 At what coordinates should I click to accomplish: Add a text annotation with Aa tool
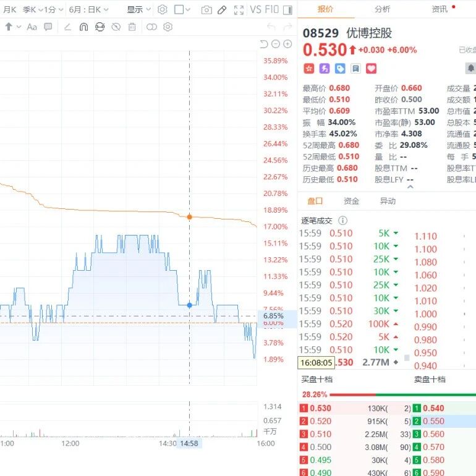point(32,27)
